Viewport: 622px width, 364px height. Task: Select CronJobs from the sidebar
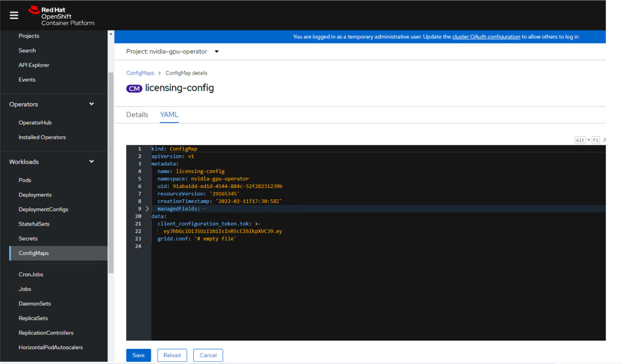click(31, 274)
